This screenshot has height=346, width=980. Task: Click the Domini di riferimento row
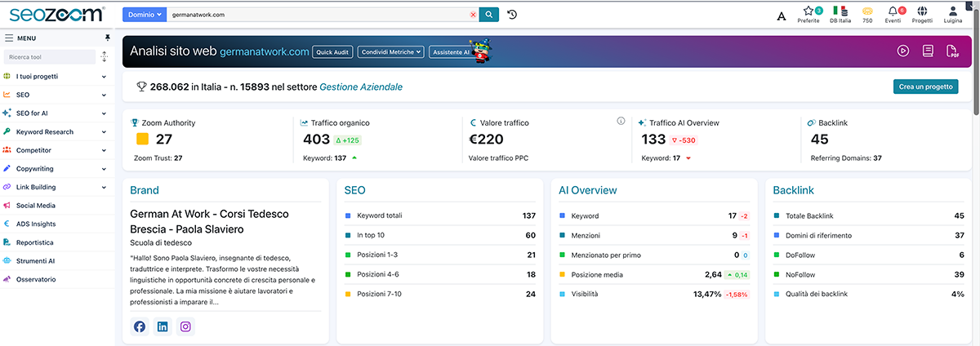click(869, 235)
